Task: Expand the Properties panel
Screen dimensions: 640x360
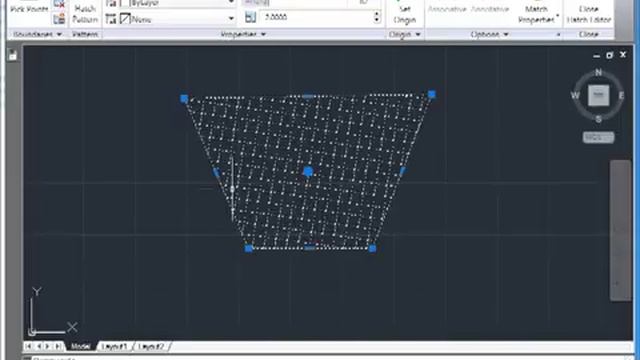Action: [243, 34]
